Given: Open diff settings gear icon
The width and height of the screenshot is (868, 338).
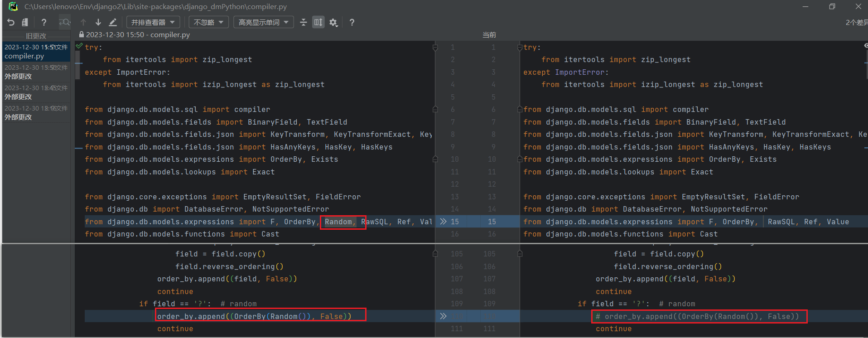Looking at the screenshot, I should click(x=333, y=22).
